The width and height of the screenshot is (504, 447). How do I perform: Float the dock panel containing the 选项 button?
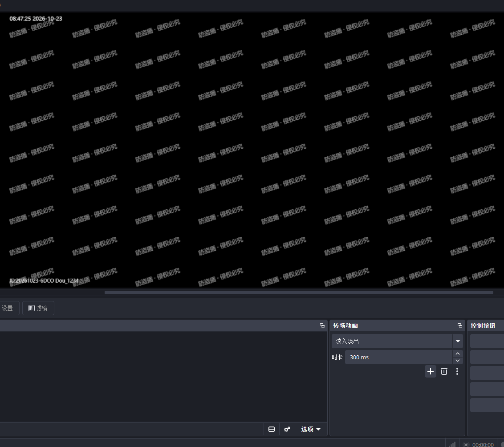pos(322,325)
